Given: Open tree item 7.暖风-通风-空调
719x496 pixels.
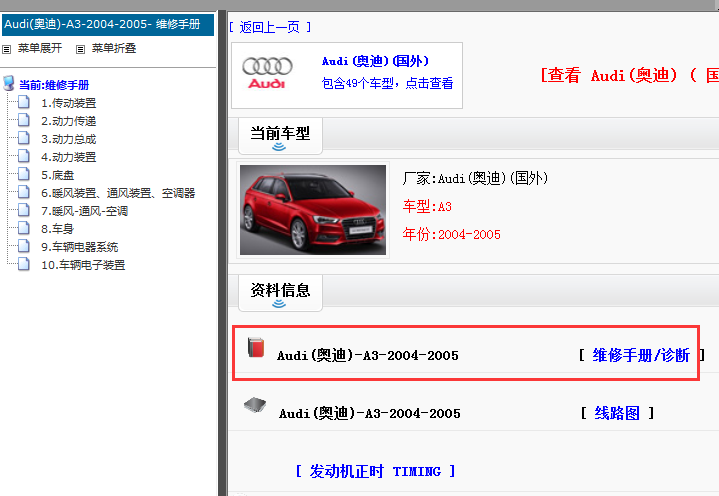Looking at the screenshot, I should [84, 211].
